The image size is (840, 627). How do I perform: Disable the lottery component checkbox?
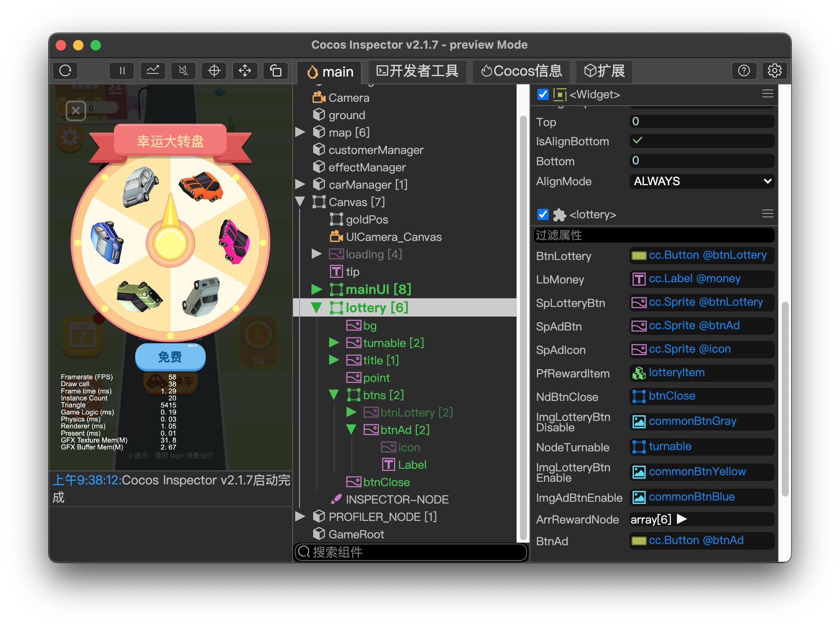tap(543, 214)
